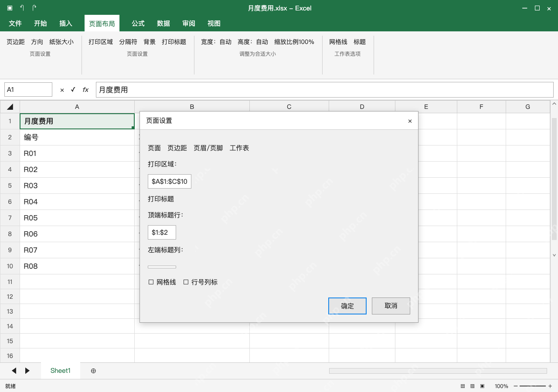Click the 打印区域 ribbon button

coord(101,42)
